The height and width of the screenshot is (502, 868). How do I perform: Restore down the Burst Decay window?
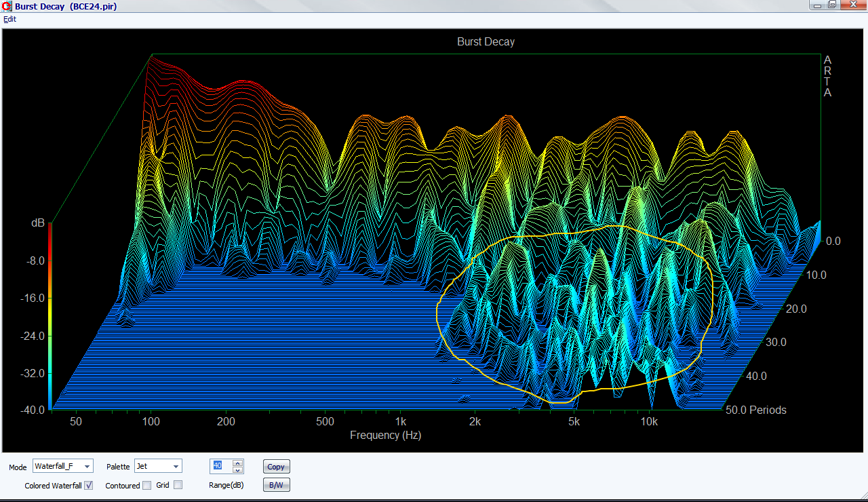[832, 5]
